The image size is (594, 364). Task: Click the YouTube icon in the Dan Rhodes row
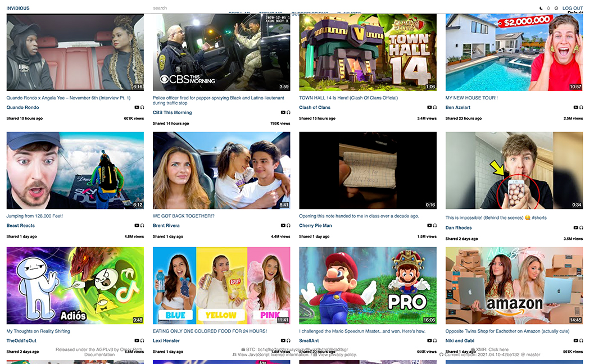coord(576,228)
